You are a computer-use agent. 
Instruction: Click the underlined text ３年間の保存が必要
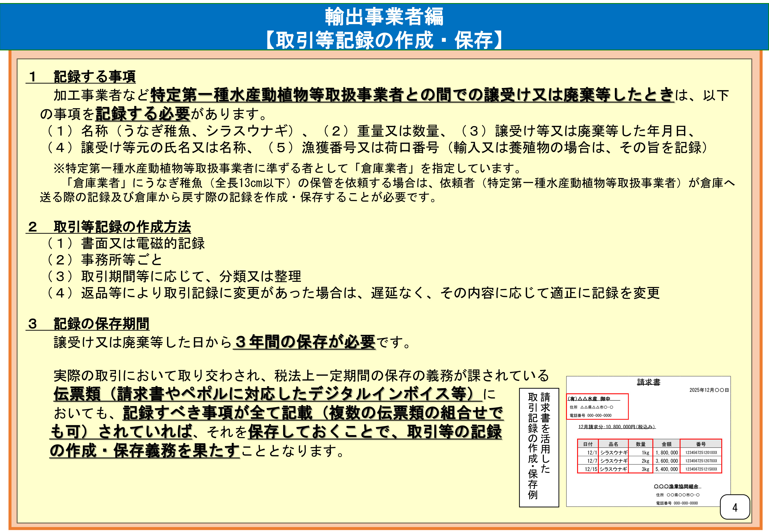pos(305,342)
